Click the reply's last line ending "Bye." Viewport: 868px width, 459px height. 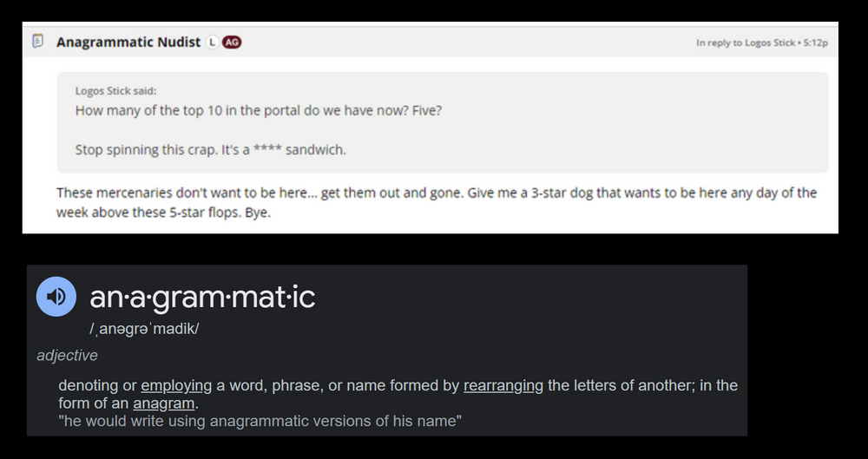(x=163, y=212)
